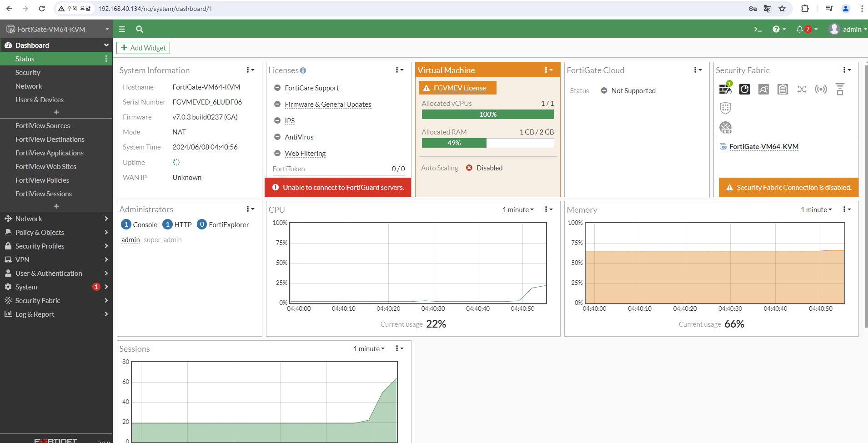Click the dotted shield icon in Security Fabric
The width and height of the screenshot is (868, 443).
(725, 108)
